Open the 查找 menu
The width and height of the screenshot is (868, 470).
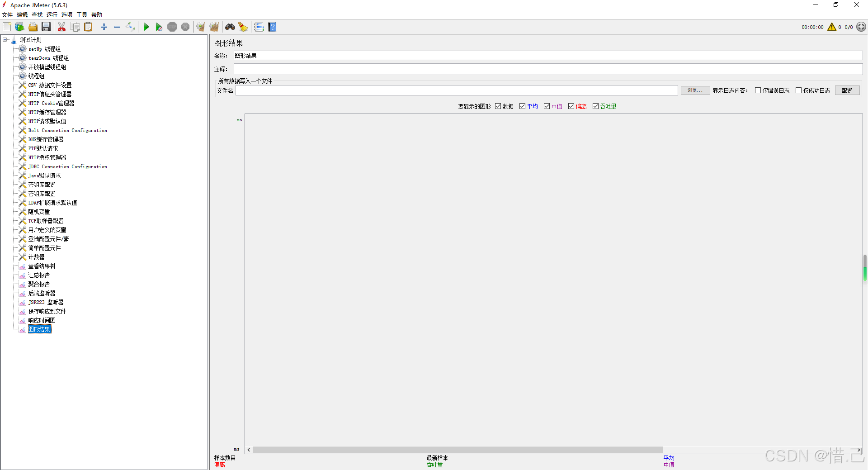pos(37,15)
